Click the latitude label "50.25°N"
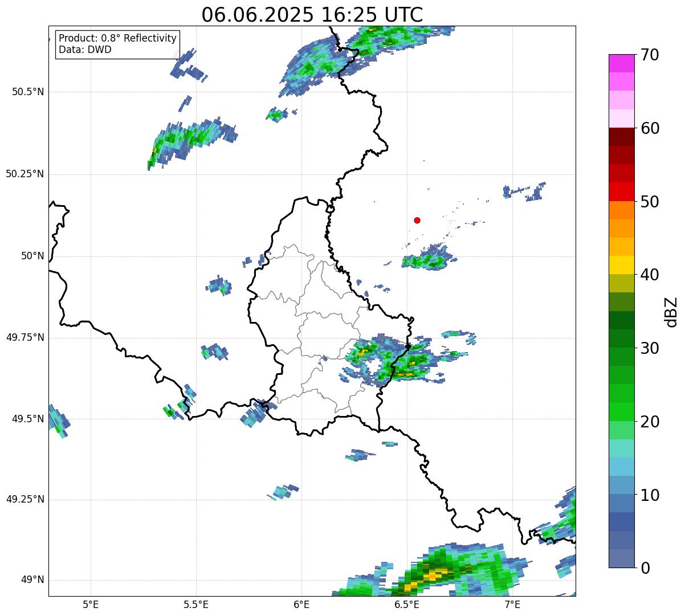This screenshot has height=616, width=685. (x=25, y=174)
